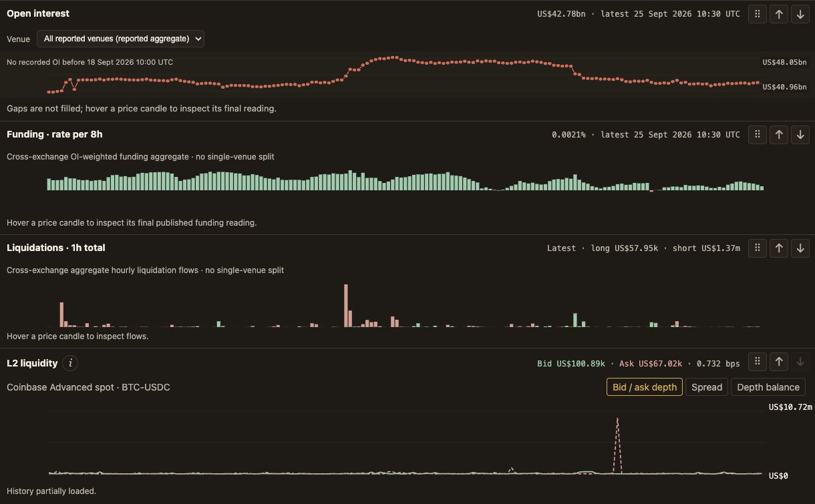Click the L2 liquidity drag handle
The image size is (815, 504).
(x=757, y=362)
